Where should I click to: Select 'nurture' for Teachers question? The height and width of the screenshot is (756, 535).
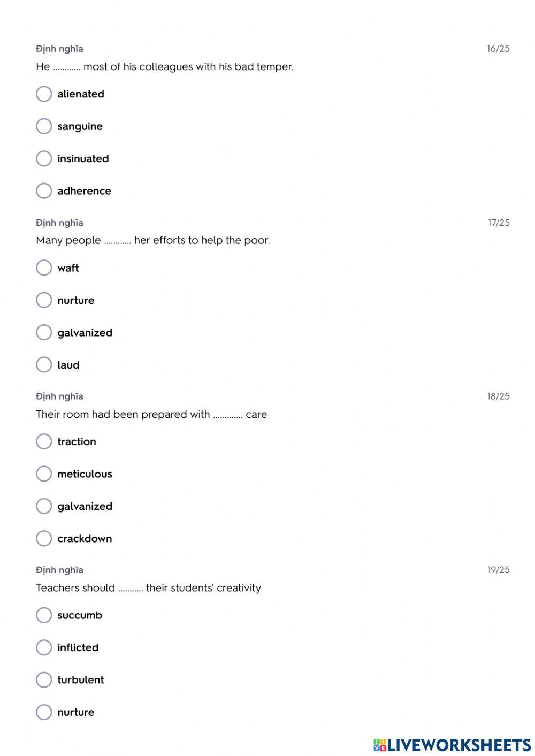click(x=44, y=712)
